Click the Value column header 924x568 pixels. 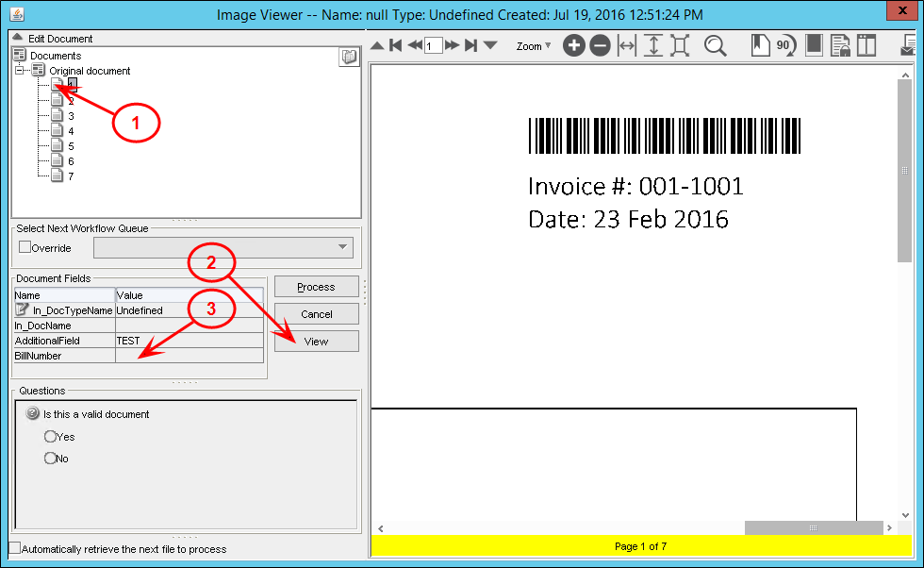(x=190, y=295)
